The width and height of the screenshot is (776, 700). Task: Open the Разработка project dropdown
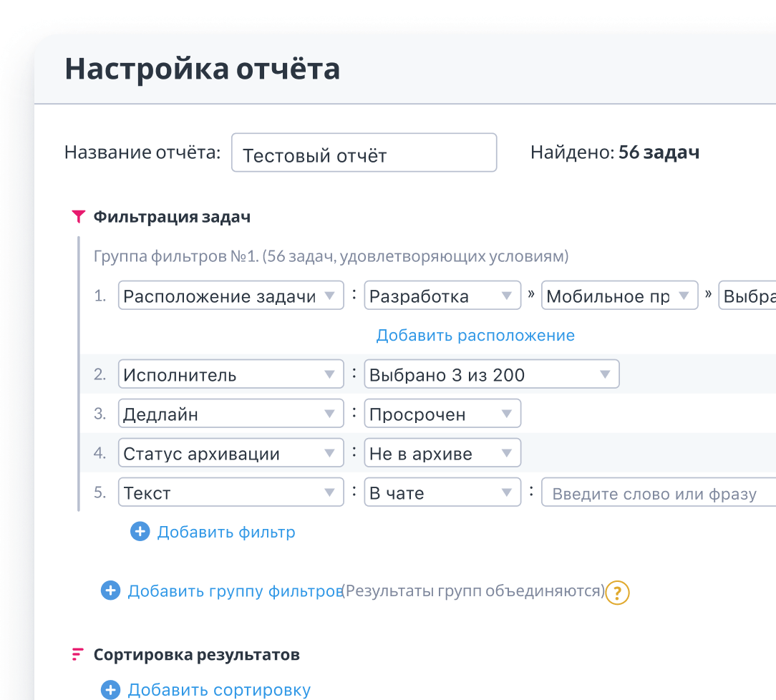(x=442, y=295)
